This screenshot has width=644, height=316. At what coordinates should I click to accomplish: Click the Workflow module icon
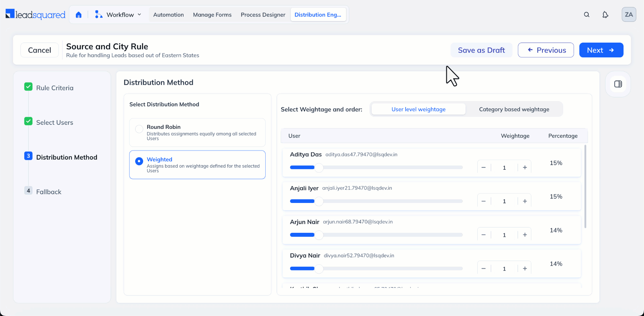point(99,14)
